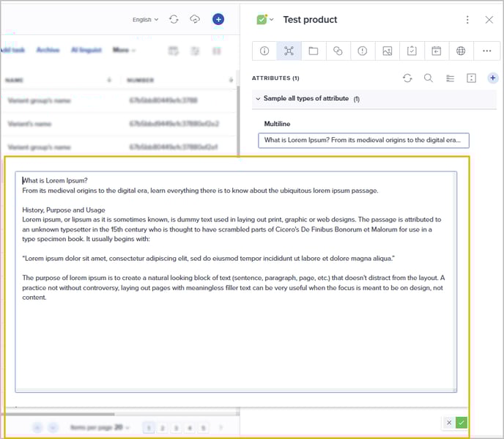This screenshot has width=504, height=439.
Task: Click the blue plus add button
Action: 218,19
